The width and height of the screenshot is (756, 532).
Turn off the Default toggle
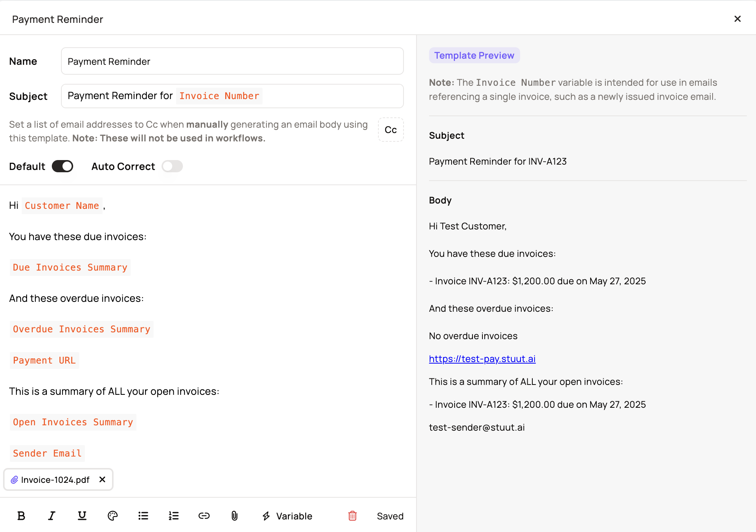pos(62,167)
